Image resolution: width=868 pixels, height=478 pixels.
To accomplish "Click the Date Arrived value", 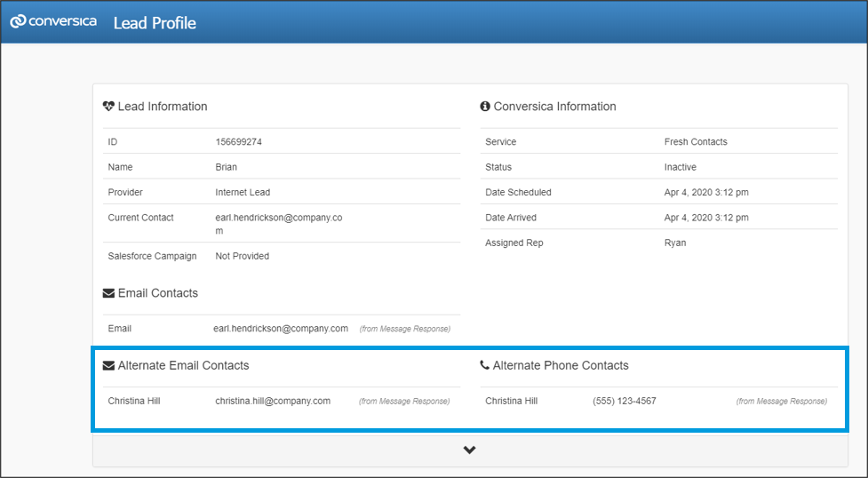I will coord(706,218).
